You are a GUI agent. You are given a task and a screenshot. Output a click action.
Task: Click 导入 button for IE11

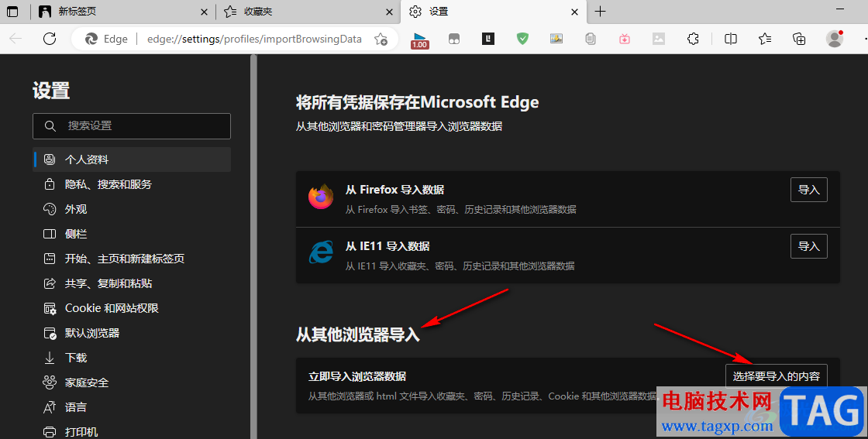pyautogui.click(x=809, y=246)
